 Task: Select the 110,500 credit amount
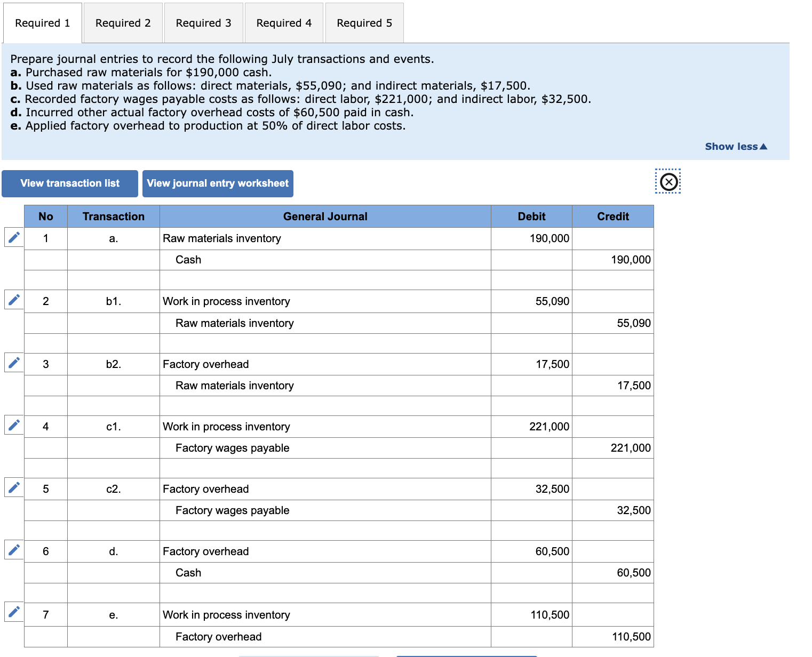click(613, 637)
